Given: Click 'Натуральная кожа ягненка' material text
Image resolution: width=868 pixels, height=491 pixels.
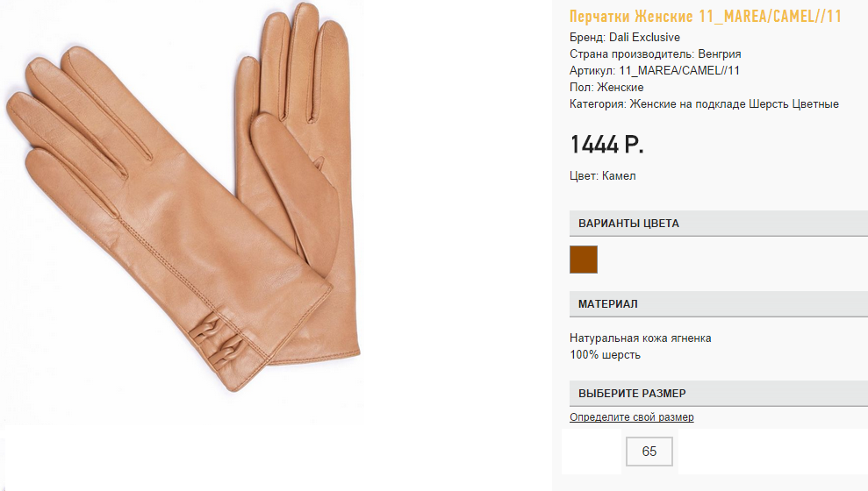Looking at the screenshot, I should pos(641,338).
